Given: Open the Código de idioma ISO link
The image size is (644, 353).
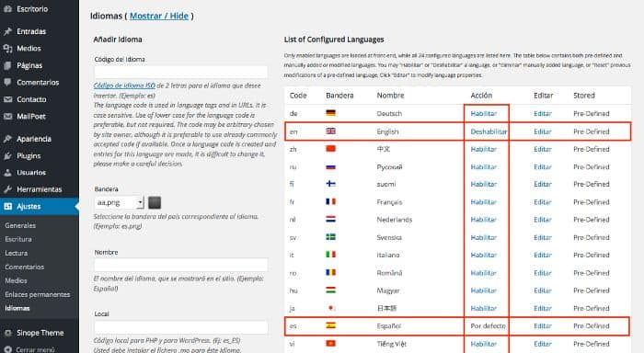Looking at the screenshot, I should click(x=124, y=85).
